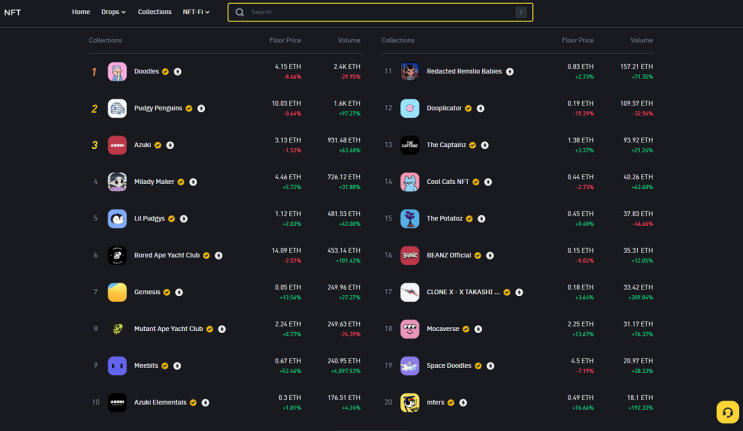Image resolution: width=743 pixels, height=431 pixels.
Task: Expand the Drops dropdown menu
Action: tap(113, 12)
